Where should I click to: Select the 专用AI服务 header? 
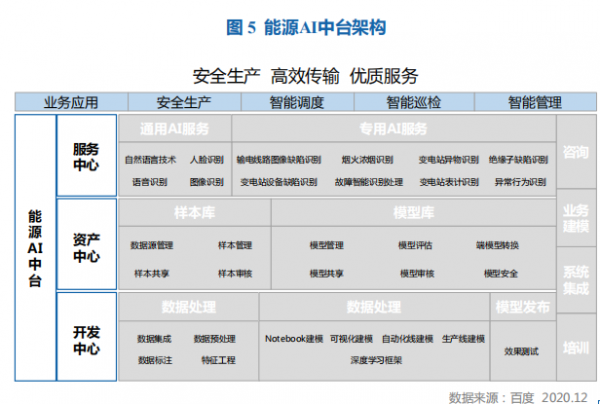point(393,129)
